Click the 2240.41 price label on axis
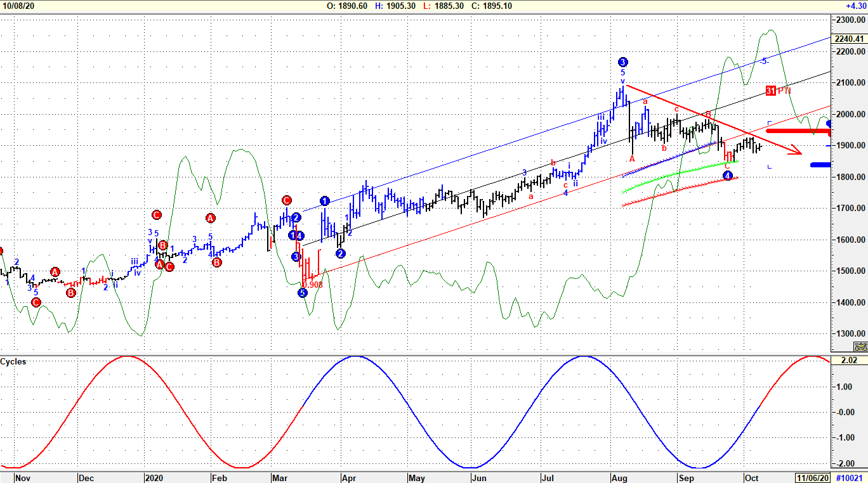Screen dimensions: 868x483 (849, 39)
